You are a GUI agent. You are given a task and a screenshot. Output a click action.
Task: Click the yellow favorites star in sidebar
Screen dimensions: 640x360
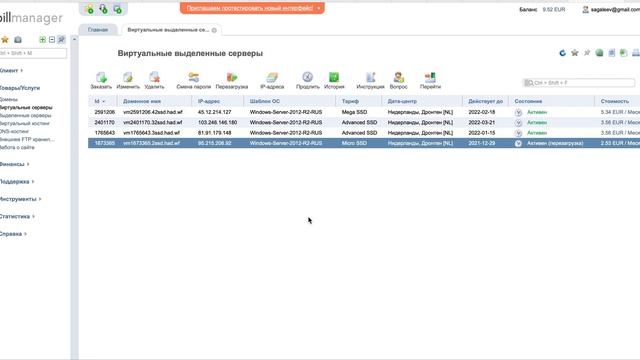pos(5,40)
